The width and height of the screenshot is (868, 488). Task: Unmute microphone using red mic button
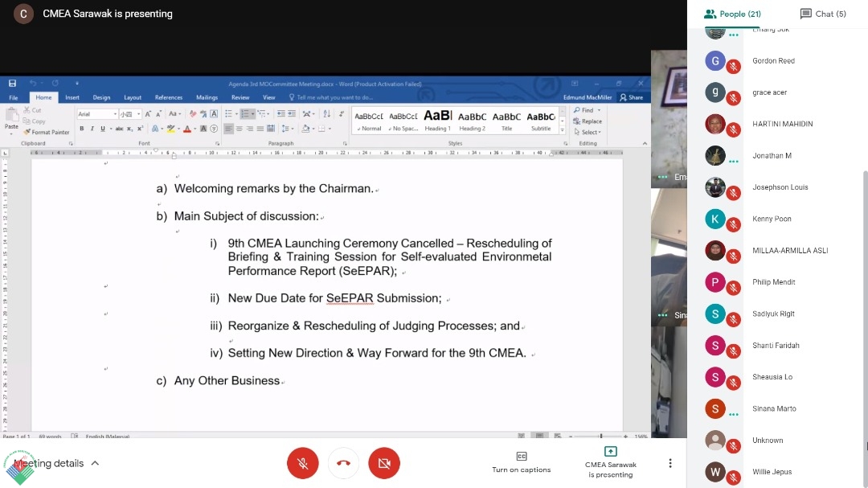point(303,463)
